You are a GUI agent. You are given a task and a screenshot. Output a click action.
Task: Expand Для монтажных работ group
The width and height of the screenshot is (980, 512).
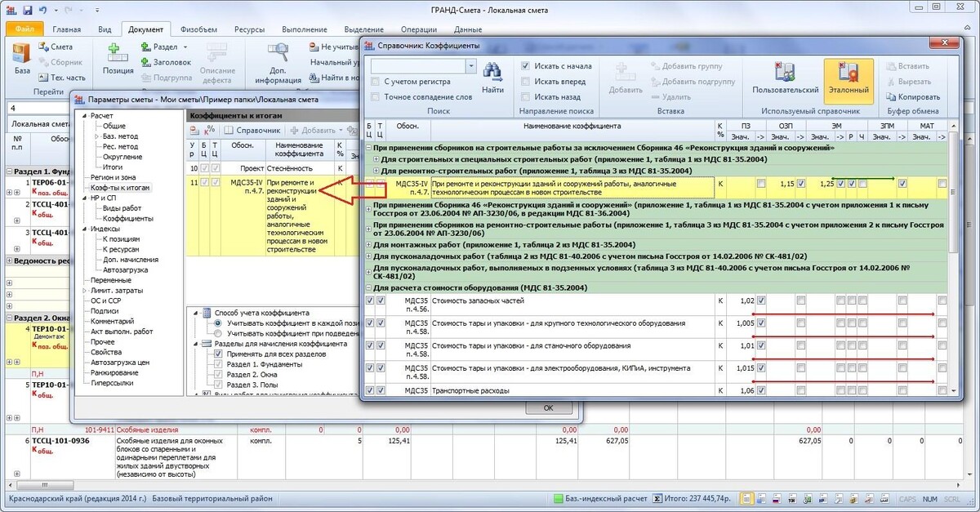click(368, 244)
